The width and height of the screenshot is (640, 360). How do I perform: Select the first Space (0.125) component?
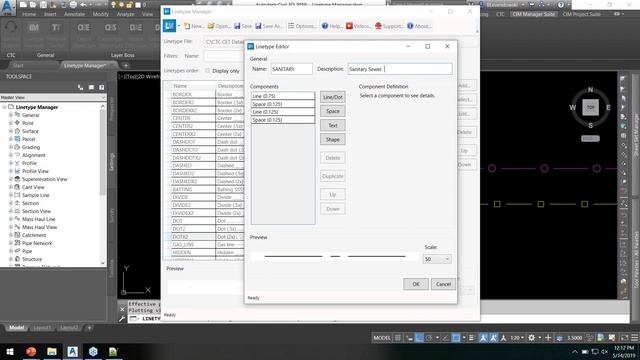[x=283, y=104]
